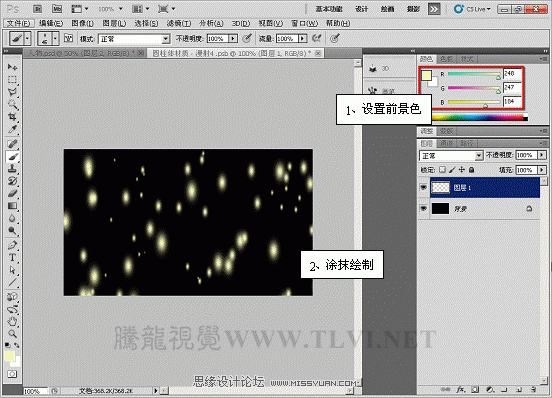
Task: Select the Path Selection arrow tool
Action: (12, 270)
